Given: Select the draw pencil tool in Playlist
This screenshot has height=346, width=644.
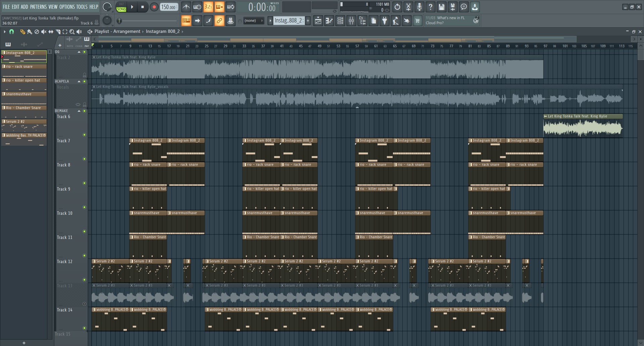Looking at the screenshot, I should (x=22, y=32).
